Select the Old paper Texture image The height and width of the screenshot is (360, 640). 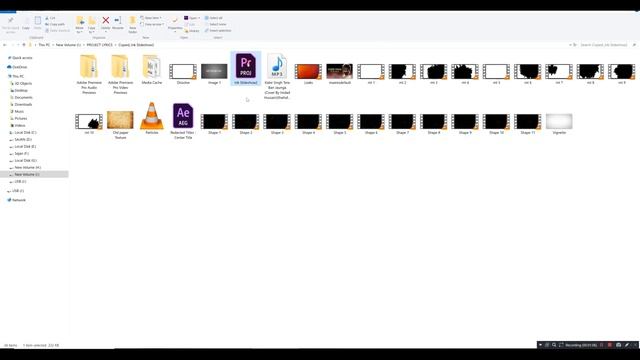pyautogui.click(x=120, y=120)
